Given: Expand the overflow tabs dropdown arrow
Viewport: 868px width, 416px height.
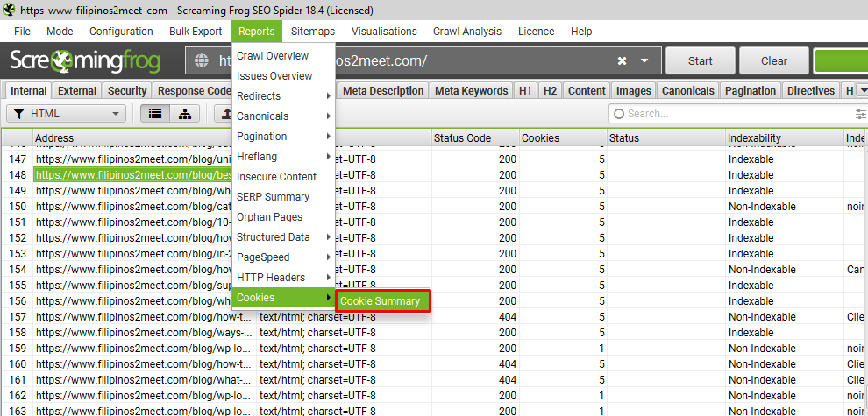Looking at the screenshot, I should click(862, 91).
